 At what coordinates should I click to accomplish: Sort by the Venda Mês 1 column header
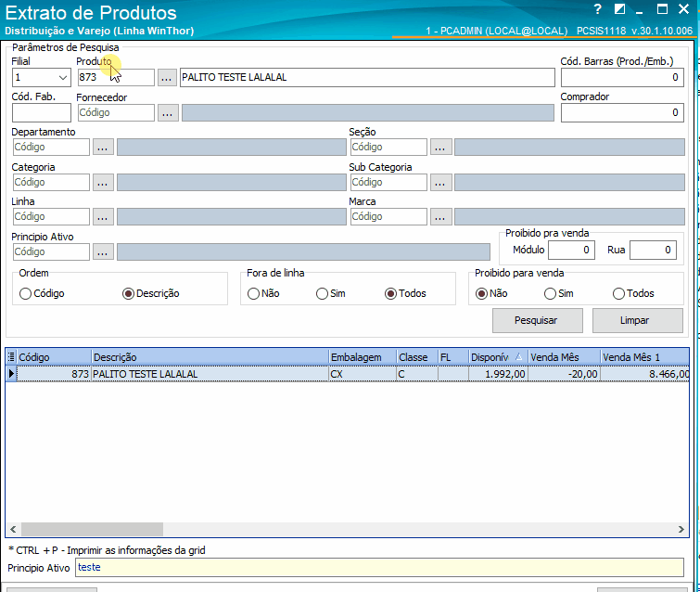pos(644,357)
